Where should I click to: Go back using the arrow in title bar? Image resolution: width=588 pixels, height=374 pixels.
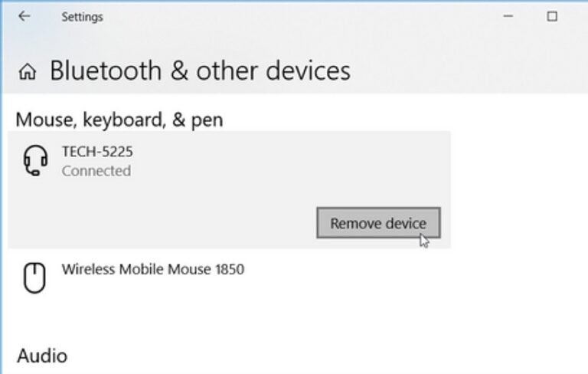point(24,16)
